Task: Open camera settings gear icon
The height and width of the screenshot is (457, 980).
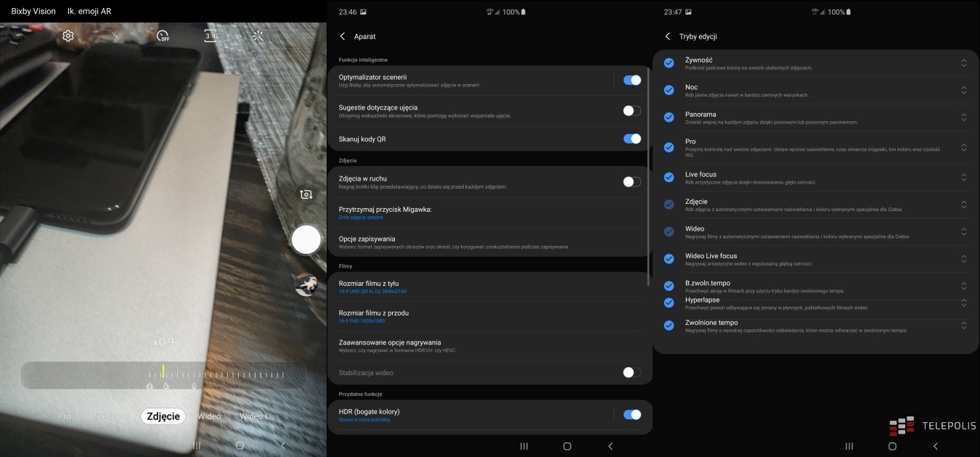Action: coord(68,36)
